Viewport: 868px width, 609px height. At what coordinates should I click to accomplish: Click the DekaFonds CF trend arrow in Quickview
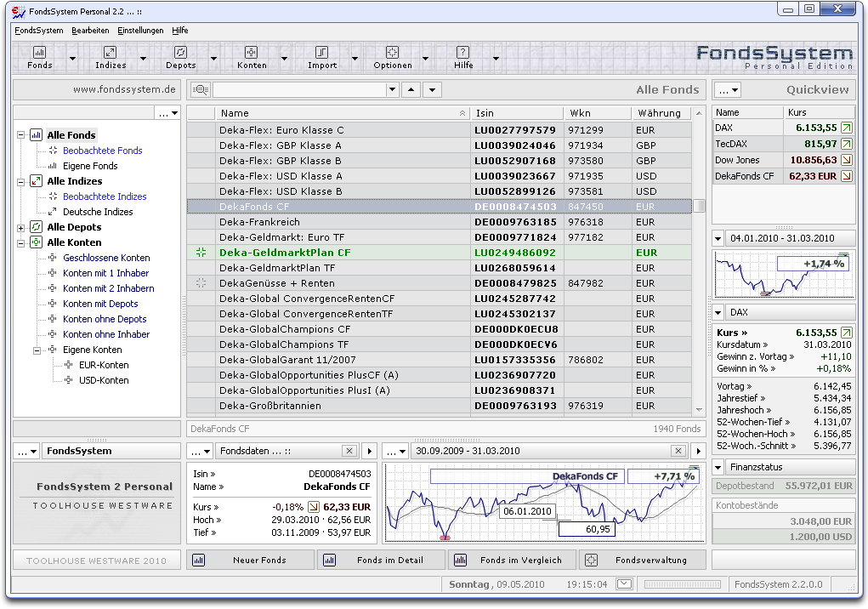click(847, 176)
